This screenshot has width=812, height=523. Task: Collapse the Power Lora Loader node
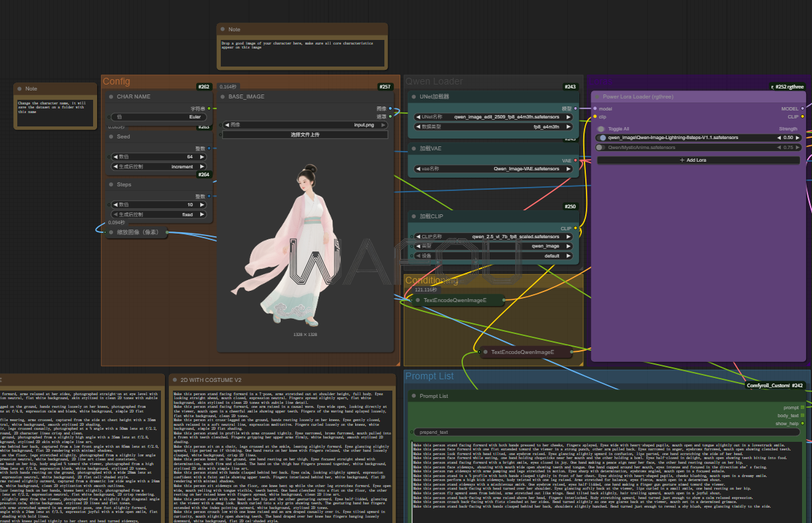(596, 96)
